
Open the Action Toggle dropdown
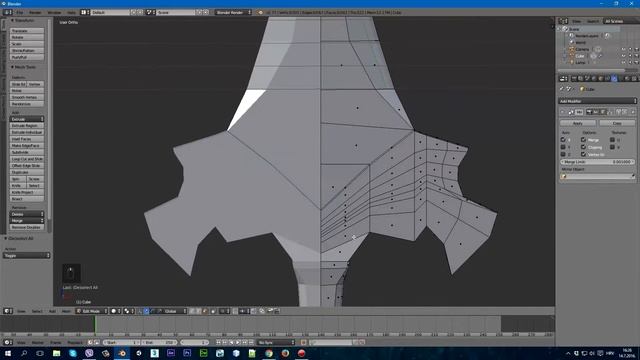[27, 256]
